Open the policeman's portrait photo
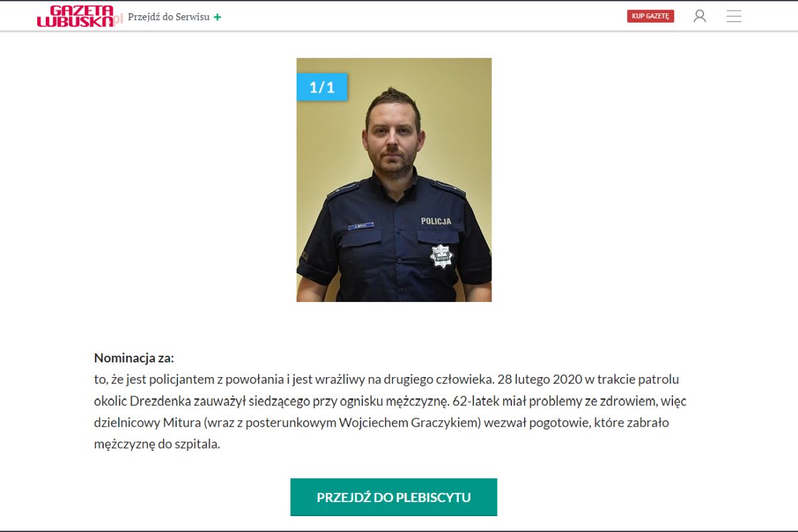Viewport: 798px width, 532px height. pyautogui.click(x=394, y=180)
